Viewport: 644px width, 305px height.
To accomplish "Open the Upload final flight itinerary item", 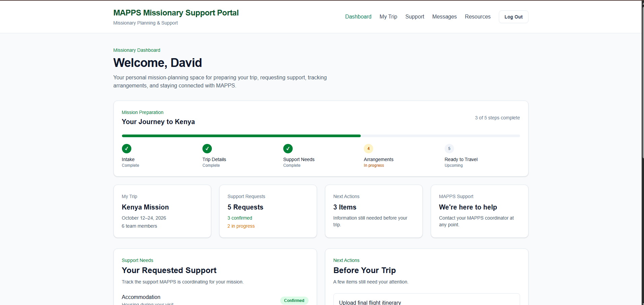I will pos(426,299).
